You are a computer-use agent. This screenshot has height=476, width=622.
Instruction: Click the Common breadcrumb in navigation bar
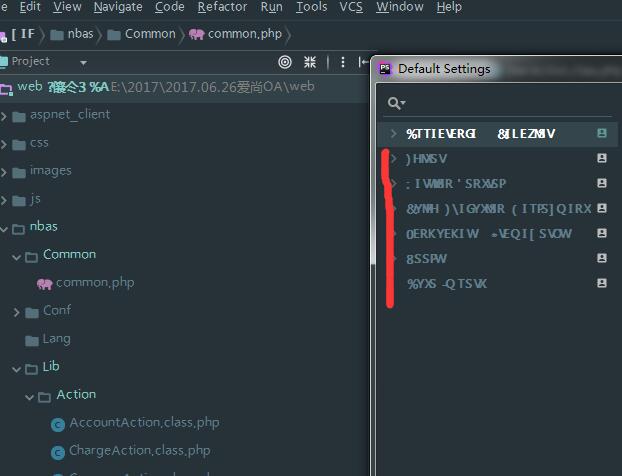tap(142, 34)
